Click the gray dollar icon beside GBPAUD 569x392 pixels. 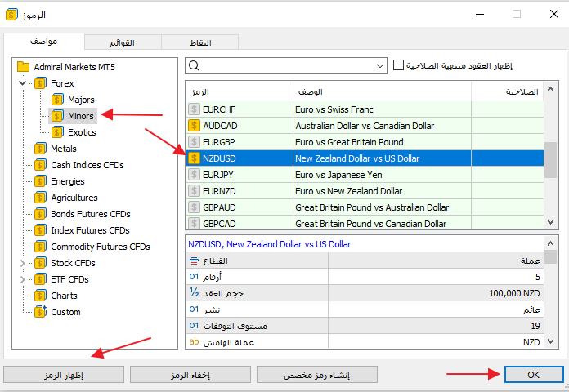[x=194, y=207]
